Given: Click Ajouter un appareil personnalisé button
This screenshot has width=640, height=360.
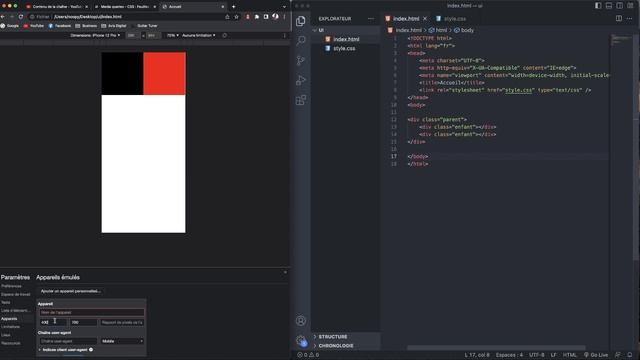Looking at the screenshot, I should (70, 291).
